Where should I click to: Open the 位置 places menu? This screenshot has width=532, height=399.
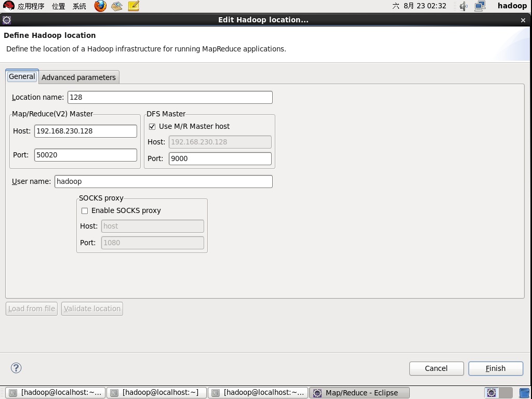click(58, 6)
